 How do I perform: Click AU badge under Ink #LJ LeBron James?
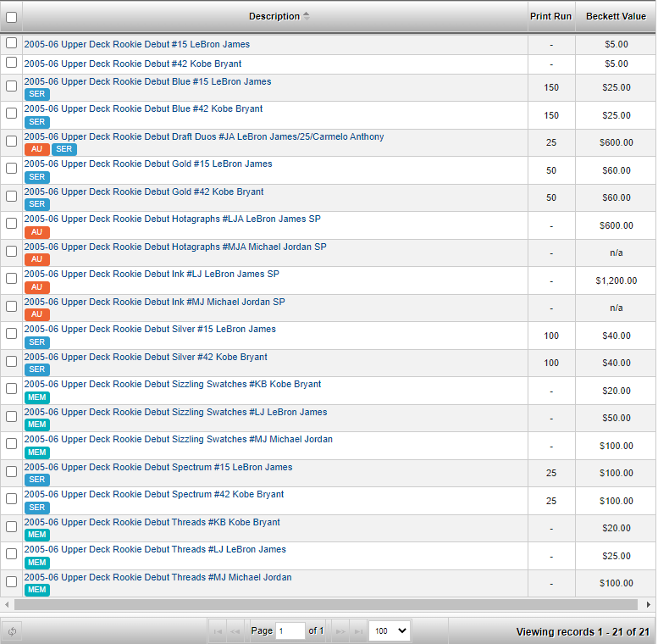tap(37, 287)
